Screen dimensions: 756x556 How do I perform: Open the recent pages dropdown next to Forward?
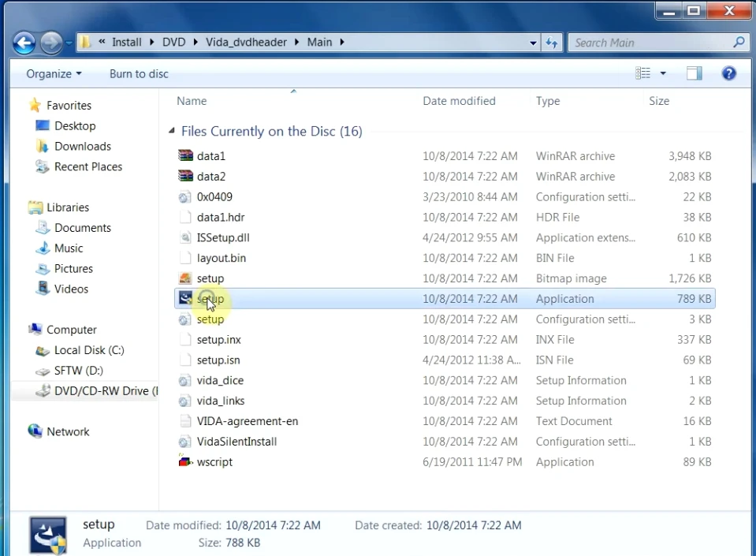[x=69, y=43]
